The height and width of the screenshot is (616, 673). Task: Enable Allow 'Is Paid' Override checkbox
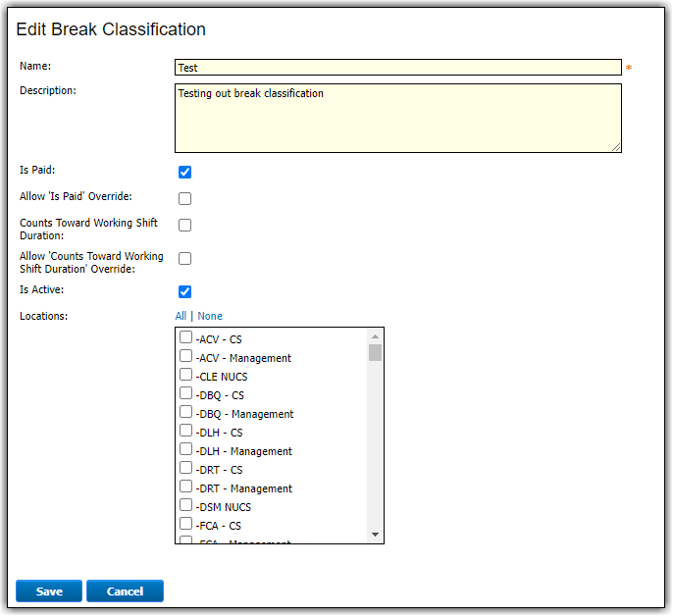pyautogui.click(x=184, y=198)
